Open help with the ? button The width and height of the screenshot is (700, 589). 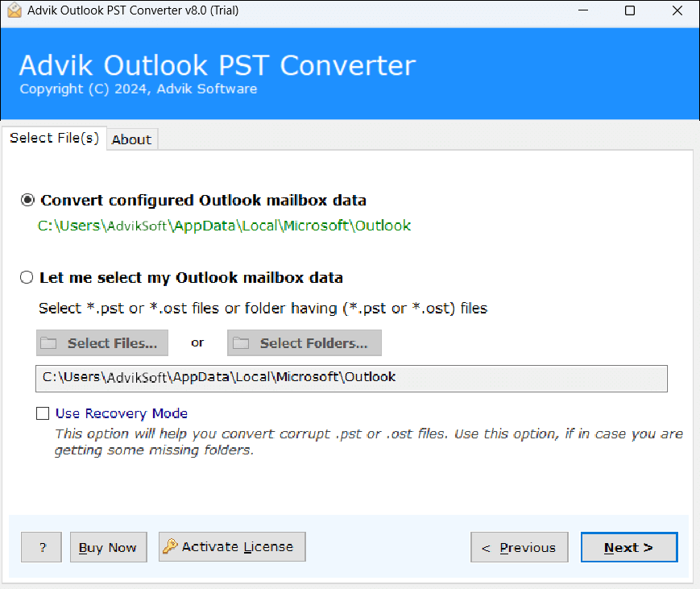click(42, 547)
